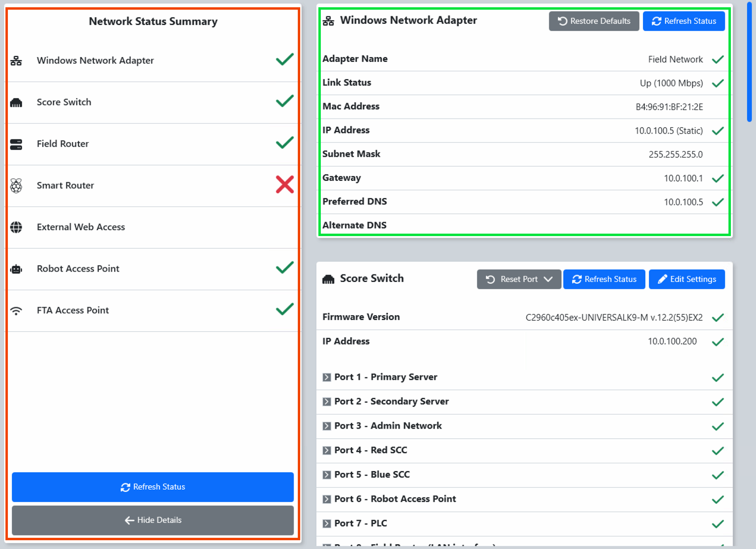The height and width of the screenshot is (549, 756).
Task: Click the Network Status Summary heading
Action: coord(153,22)
